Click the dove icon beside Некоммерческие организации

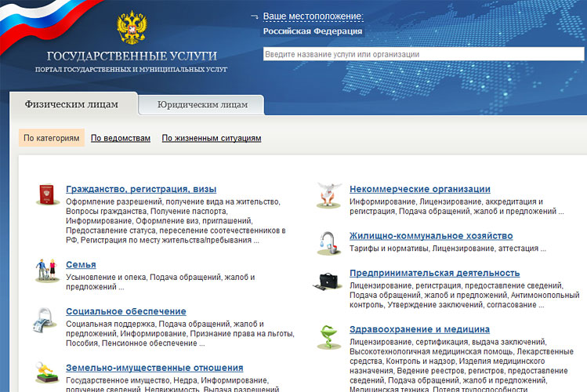tap(328, 195)
